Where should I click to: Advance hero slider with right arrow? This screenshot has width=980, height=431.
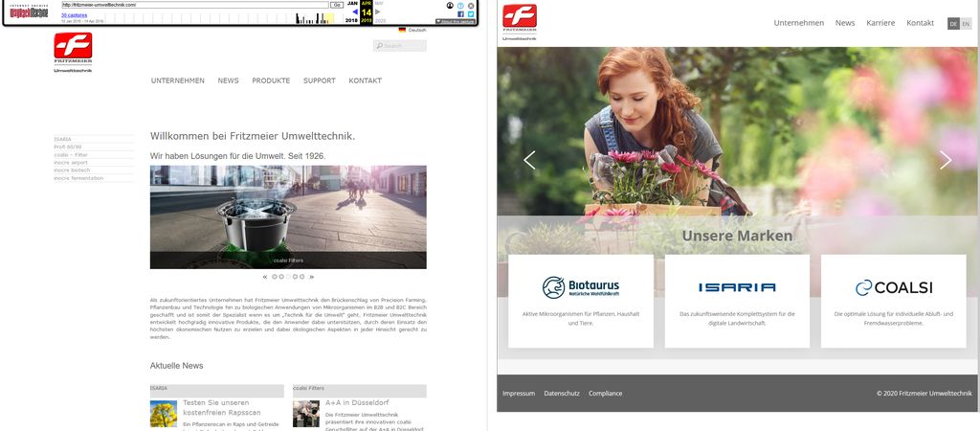pyautogui.click(x=946, y=160)
